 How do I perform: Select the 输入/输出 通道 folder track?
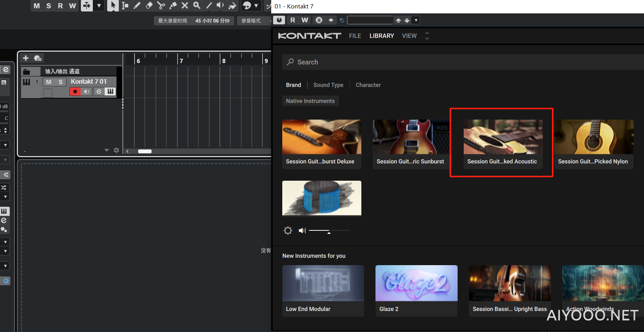pos(62,71)
